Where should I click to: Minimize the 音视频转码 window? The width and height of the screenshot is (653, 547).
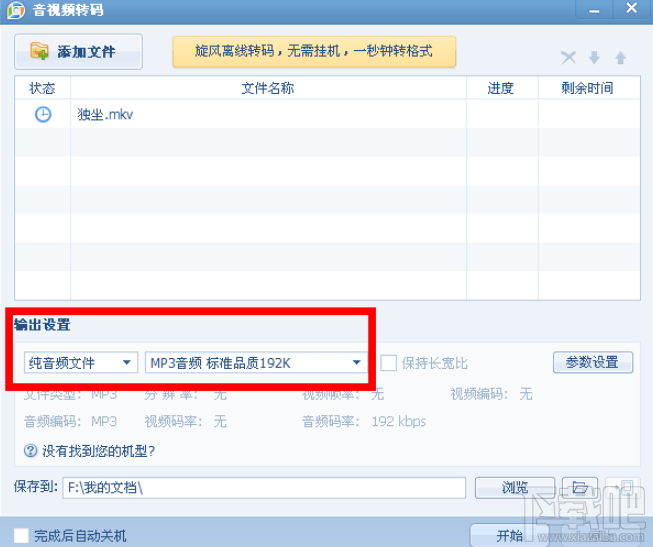(594, 9)
